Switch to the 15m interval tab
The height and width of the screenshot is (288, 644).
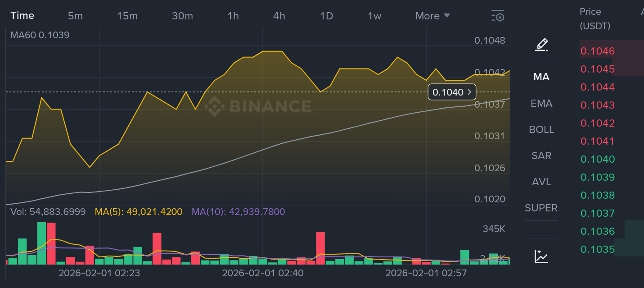[x=127, y=16]
